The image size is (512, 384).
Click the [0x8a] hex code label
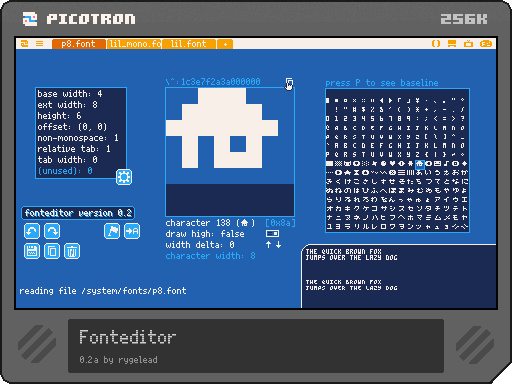(x=280, y=223)
